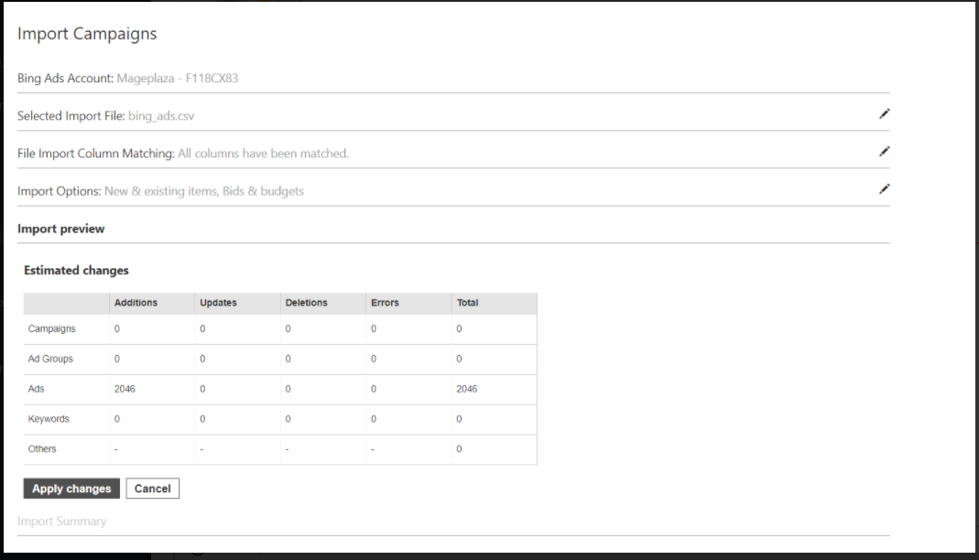Click the Keywords additions value 0

tap(116, 418)
